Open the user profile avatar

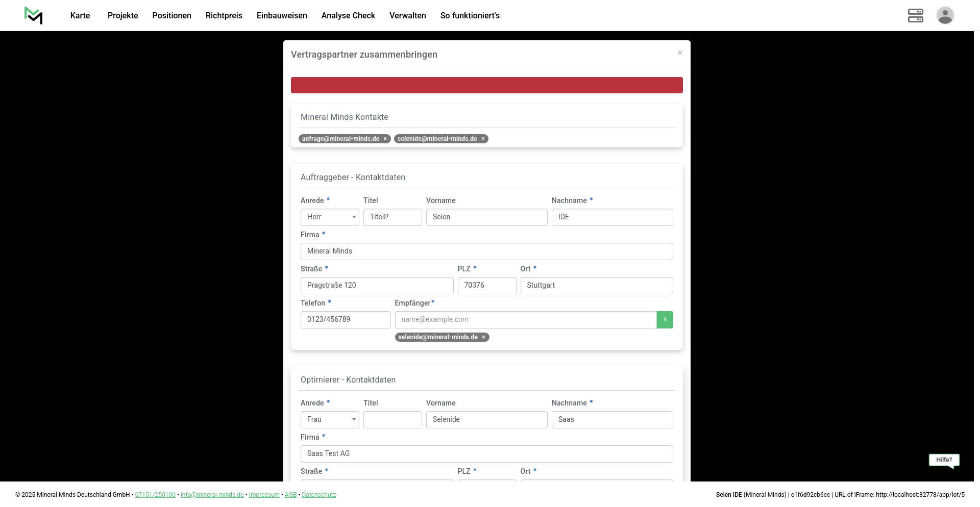(945, 15)
